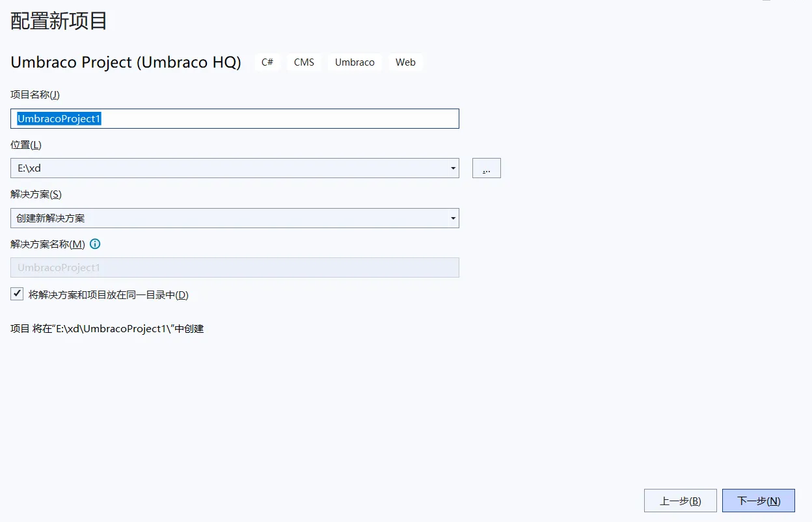Click the info icon beside 解决方案名称
The height and width of the screenshot is (522, 812).
(x=95, y=244)
